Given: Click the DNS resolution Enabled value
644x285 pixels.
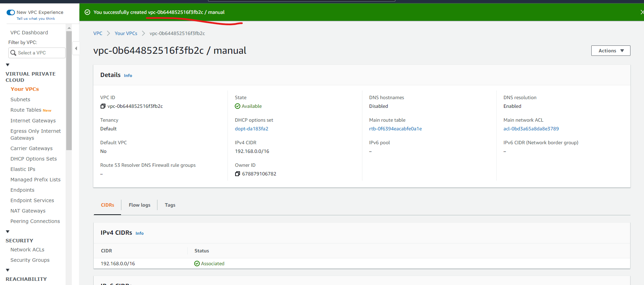Looking at the screenshot, I should tap(512, 106).
